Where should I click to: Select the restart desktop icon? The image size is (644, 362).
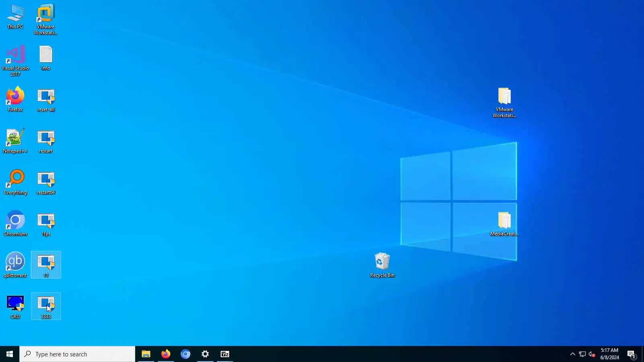click(45, 142)
